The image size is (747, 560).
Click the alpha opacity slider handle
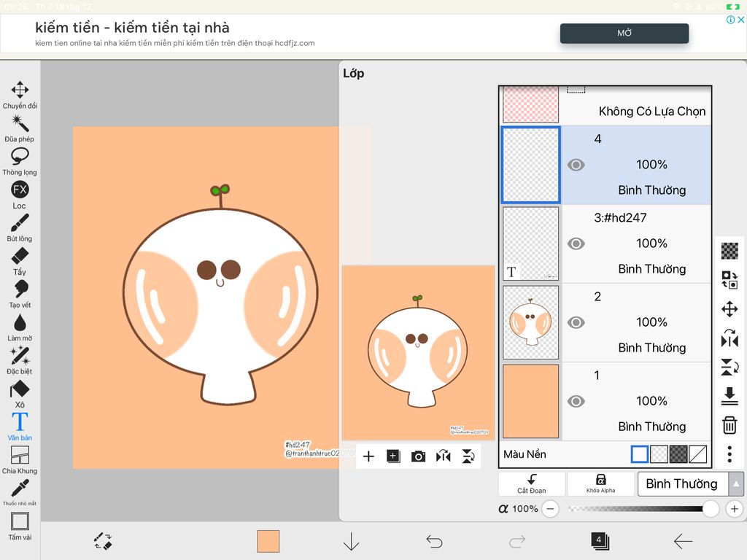point(711,509)
